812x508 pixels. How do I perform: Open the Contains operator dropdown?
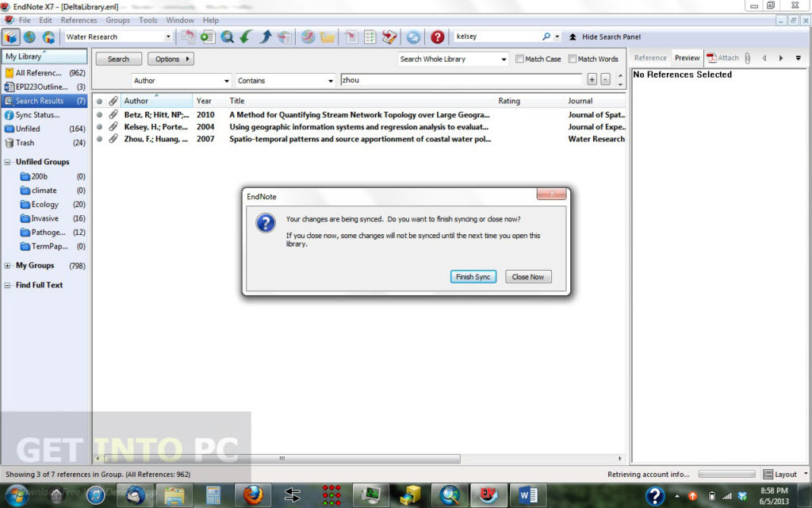(x=331, y=81)
